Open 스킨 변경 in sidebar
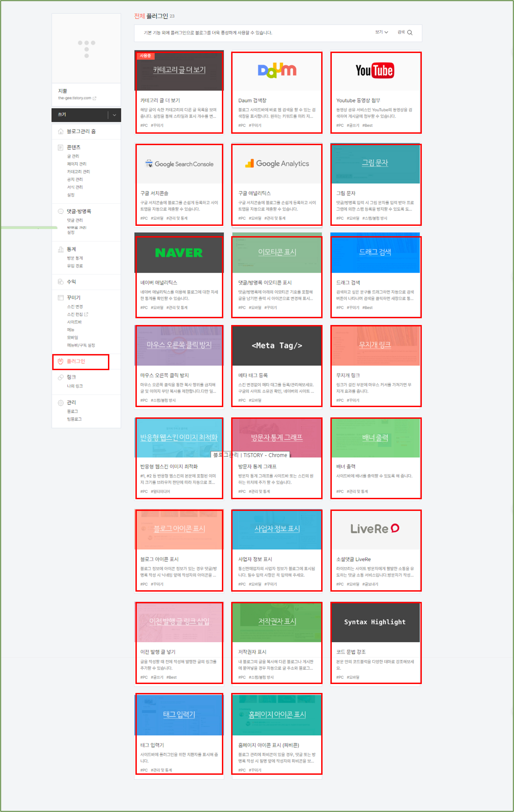This screenshot has width=514, height=812. (x=75, y=307)
